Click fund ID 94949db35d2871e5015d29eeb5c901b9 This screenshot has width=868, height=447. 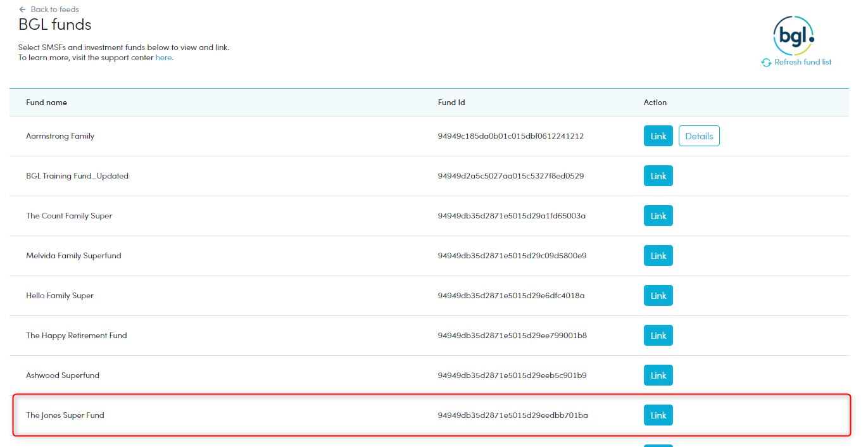[x=512, y=375]
